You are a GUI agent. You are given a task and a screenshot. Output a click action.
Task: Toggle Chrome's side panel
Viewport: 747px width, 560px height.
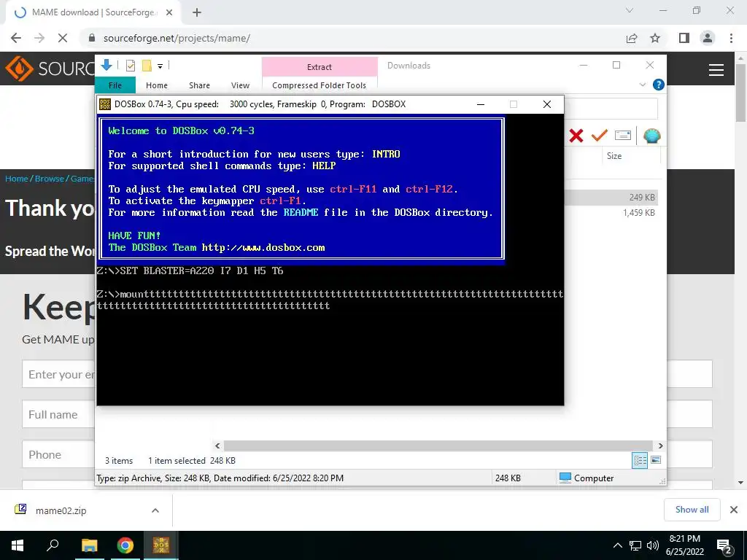click(x=684, y=38)
